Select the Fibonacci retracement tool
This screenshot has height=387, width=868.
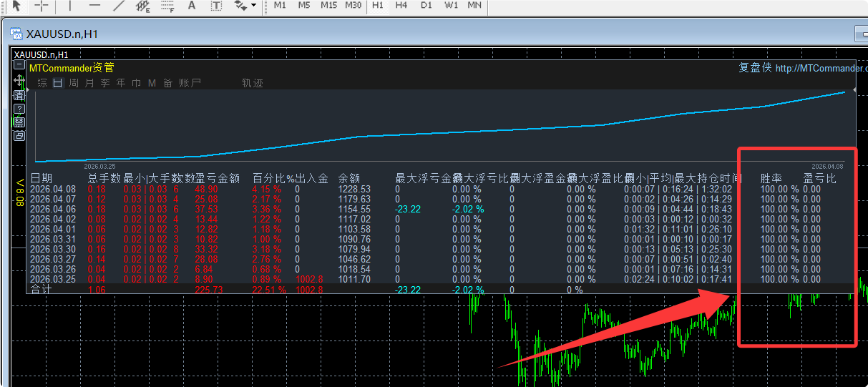[167, 6]
